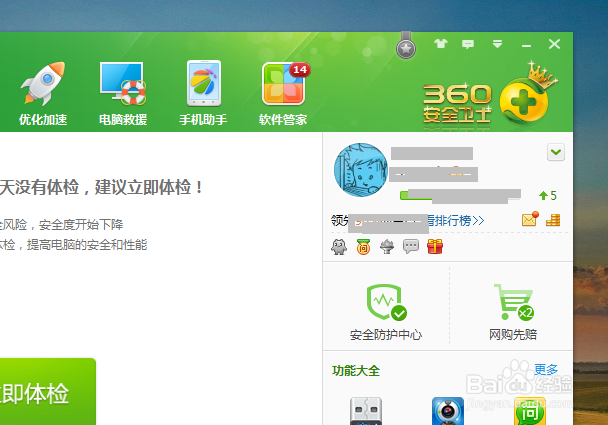Click the green up arrow level 5
The width and height of the screenshot is (608, 425).
click(x=548, y=195)
